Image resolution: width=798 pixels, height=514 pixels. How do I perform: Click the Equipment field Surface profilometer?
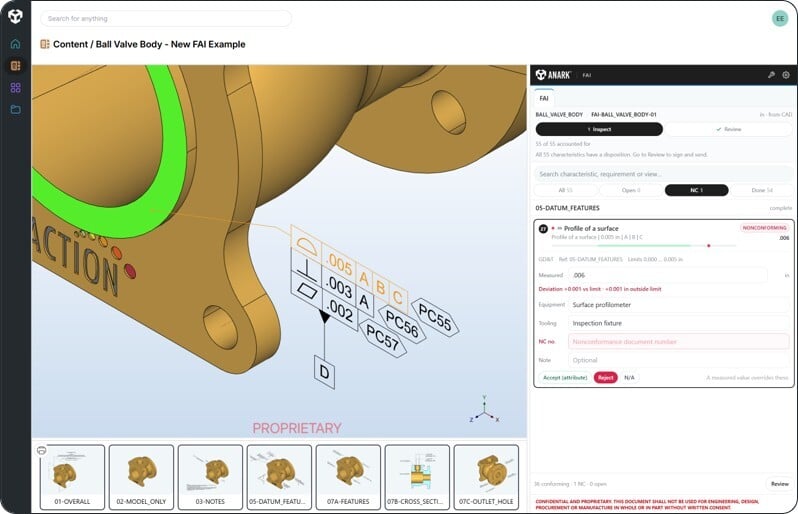point(678,305)
